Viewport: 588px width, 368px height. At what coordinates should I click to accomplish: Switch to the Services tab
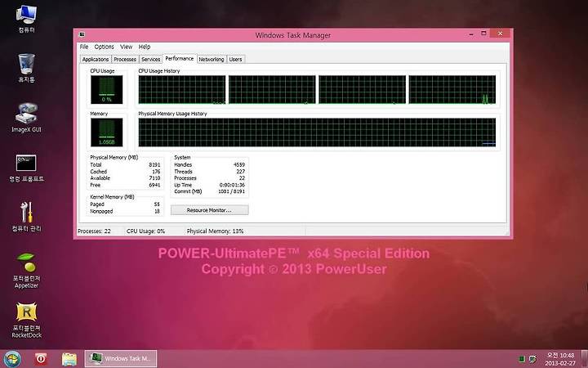pyautogui.click(x=151, y=60)
